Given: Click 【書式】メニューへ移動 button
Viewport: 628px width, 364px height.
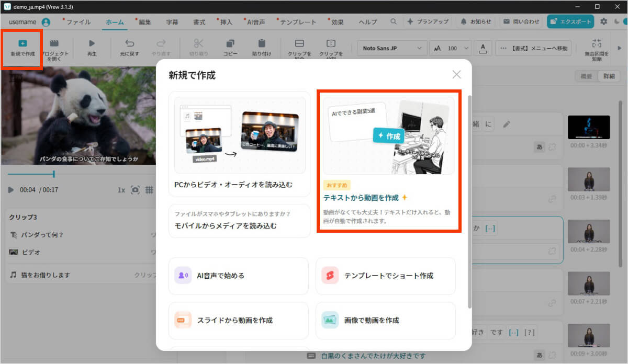Looking at the screenshot, I should coord(533,48).
